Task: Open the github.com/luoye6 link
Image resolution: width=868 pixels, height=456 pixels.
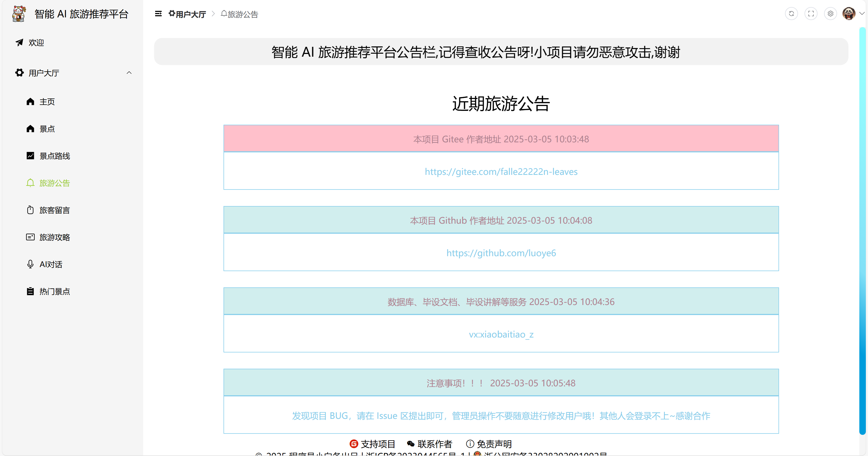Action: [x=501, y=253]
